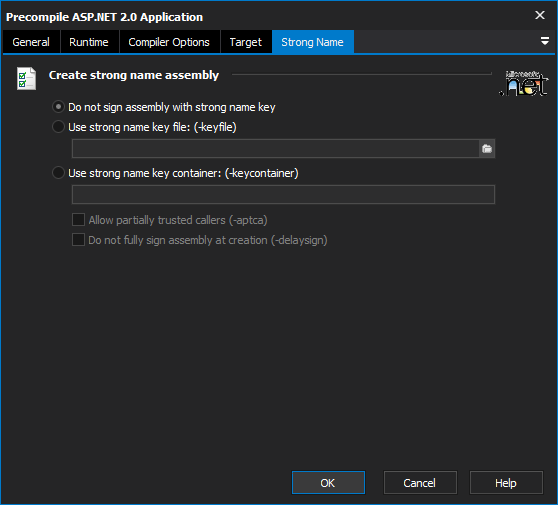Click the Microsoft .NET logo
The height and width of the screenshot is (505, 558).
(523, 83)
